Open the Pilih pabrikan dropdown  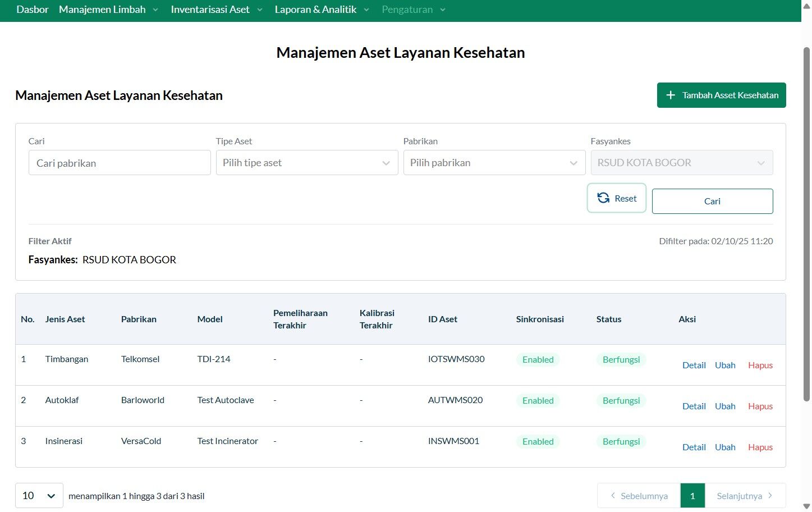[x=494, y=163]
